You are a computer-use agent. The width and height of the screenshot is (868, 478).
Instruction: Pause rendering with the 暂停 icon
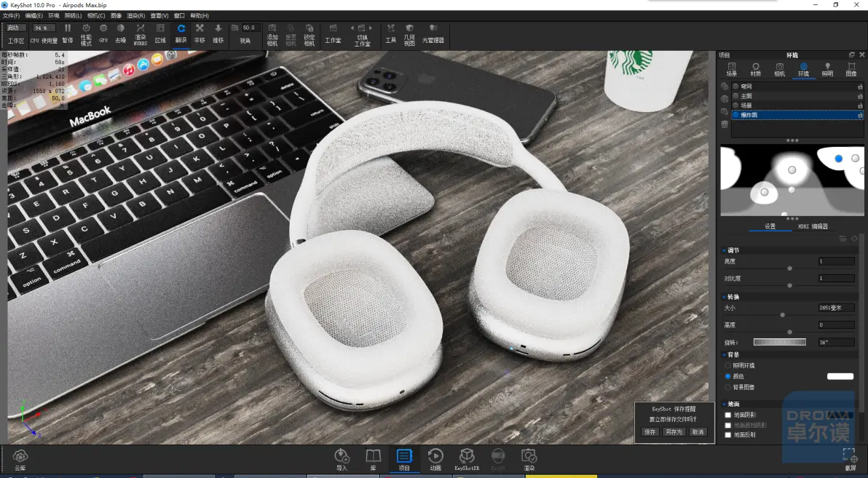click(68, 33)
